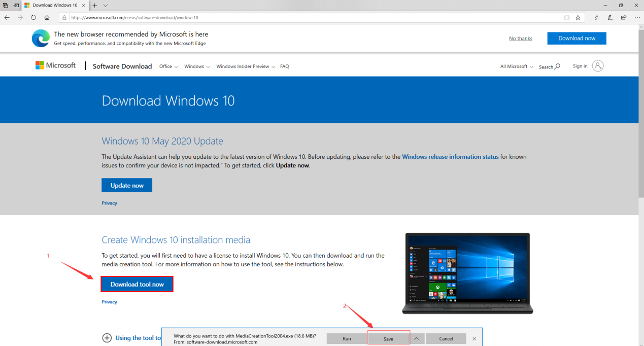The width and height of the screenshot is (644, 346).
Task: Open the Settings and more ellipsis menu
Action: click(637, 17)
